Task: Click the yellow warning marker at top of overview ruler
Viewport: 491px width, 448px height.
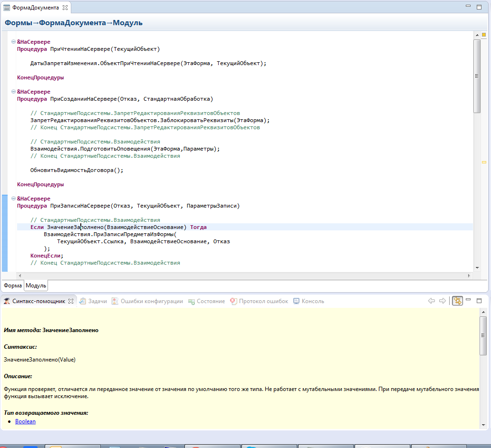Action: tap(484, 35)
